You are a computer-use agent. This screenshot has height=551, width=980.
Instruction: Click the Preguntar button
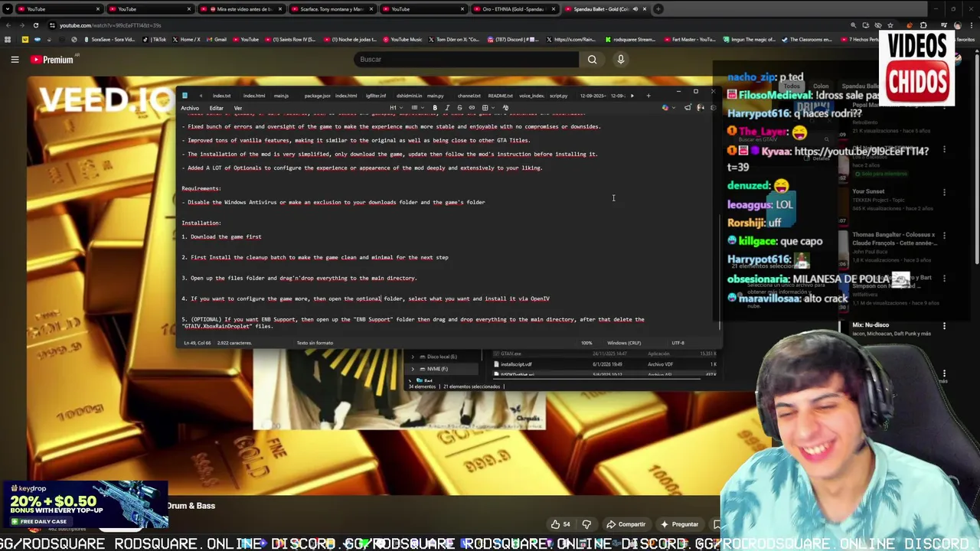click(679, 524)
